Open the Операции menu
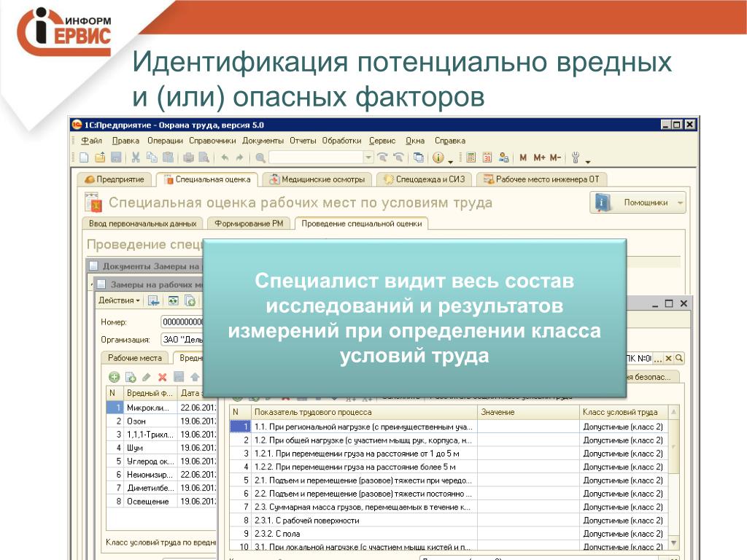The width and height of the screenshot is (747, 560). (165, 141)
